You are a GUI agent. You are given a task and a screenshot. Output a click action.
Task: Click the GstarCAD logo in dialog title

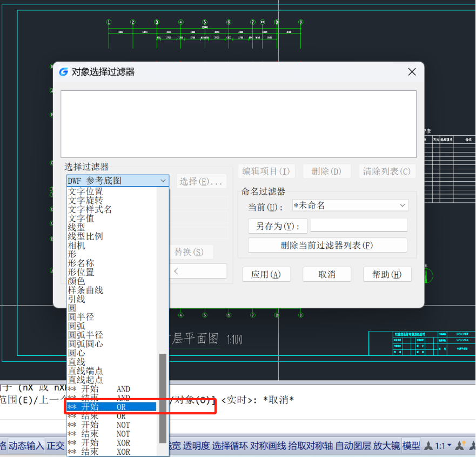(x=64, y=72)
